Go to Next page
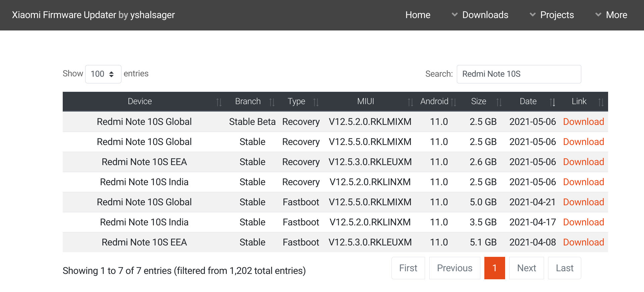 (x=527, y=268)
